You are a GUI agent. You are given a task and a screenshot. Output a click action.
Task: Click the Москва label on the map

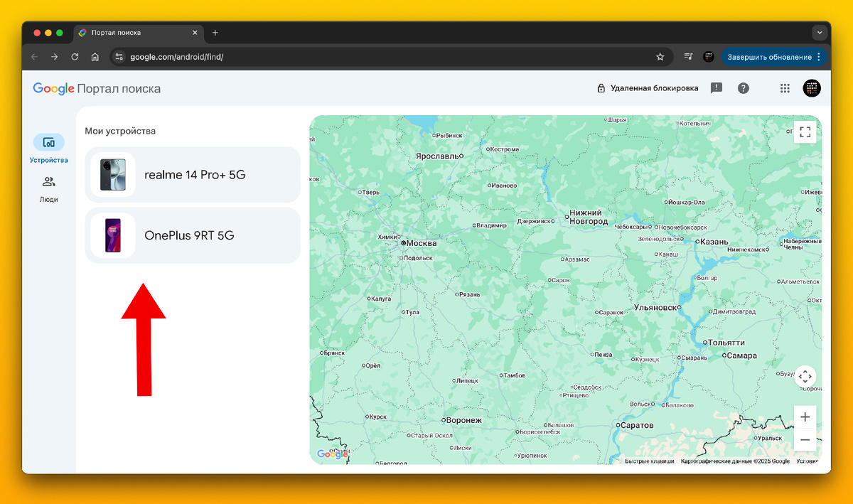[x=422, y=243]
